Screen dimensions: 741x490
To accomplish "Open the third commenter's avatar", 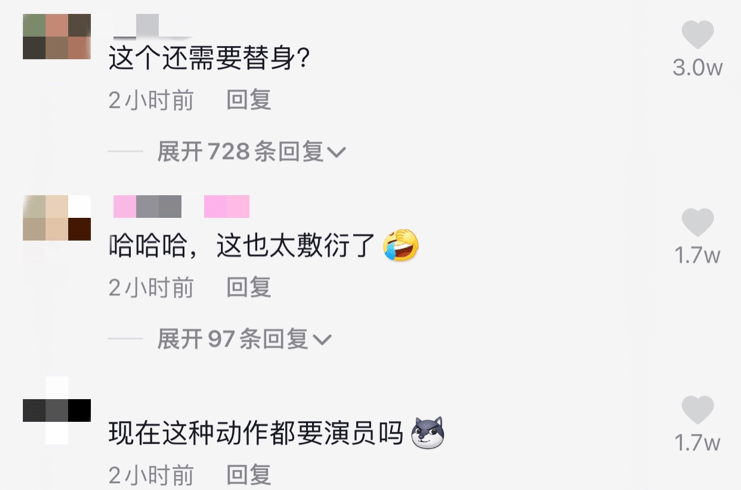I will coord(57,410).
